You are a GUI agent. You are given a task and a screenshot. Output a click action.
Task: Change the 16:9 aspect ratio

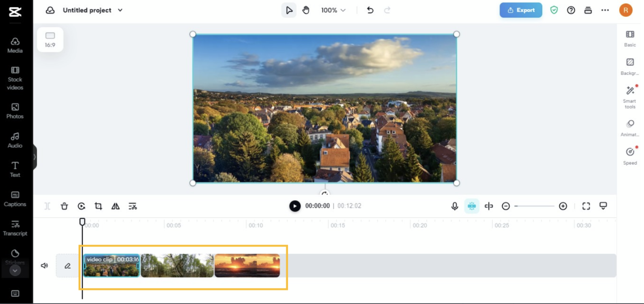point(50,40)
